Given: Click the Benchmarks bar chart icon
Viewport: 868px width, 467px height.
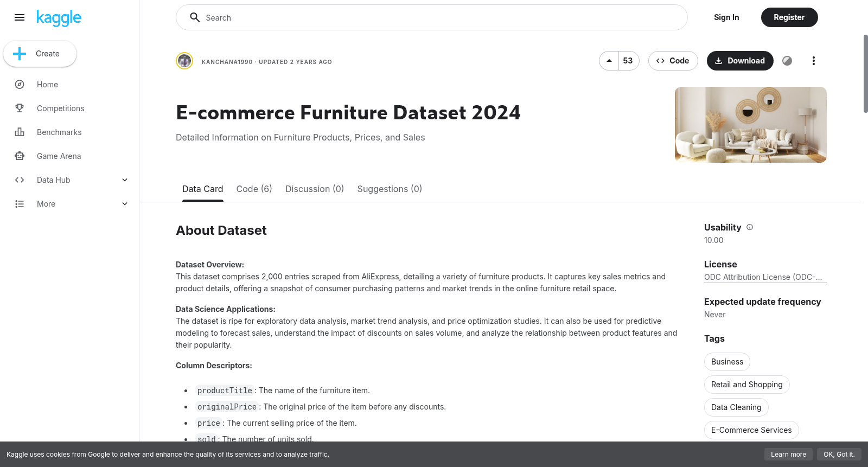Looking at the screenshot, I should pyautogui.click(x=20, y=132).
